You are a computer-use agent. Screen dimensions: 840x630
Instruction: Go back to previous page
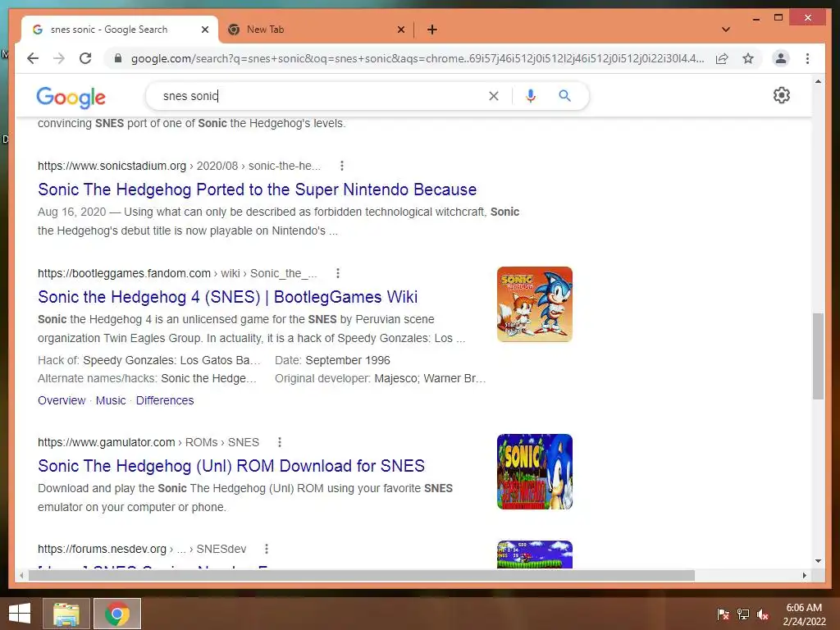33,58
